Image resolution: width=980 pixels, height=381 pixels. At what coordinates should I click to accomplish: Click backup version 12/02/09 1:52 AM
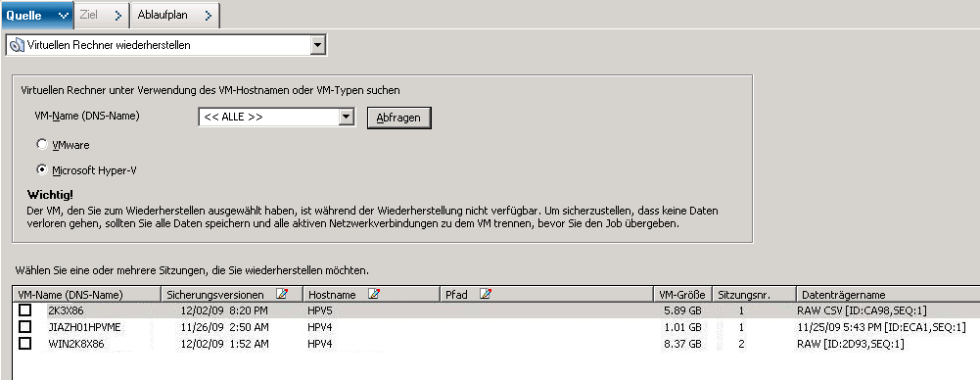(x=224, y=344)
